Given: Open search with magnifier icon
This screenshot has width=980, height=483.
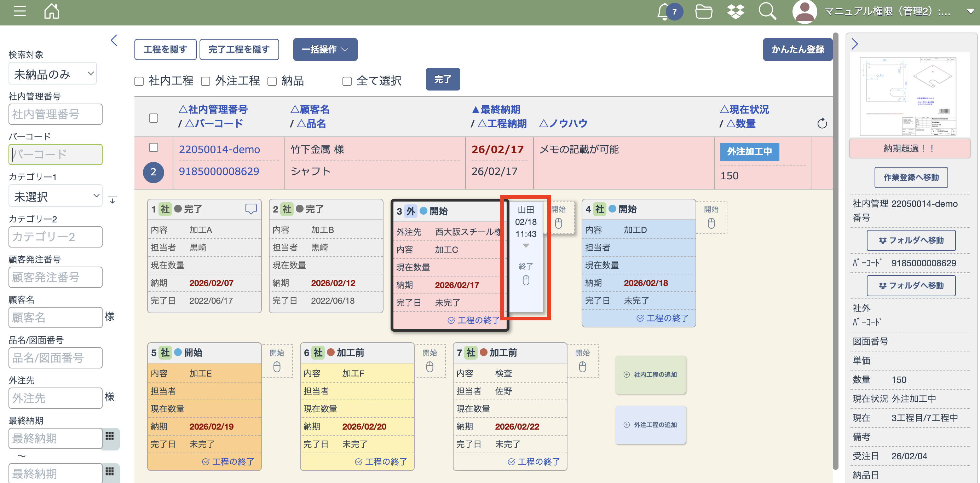Looking at the screenshot, I should tap(767, 11).
